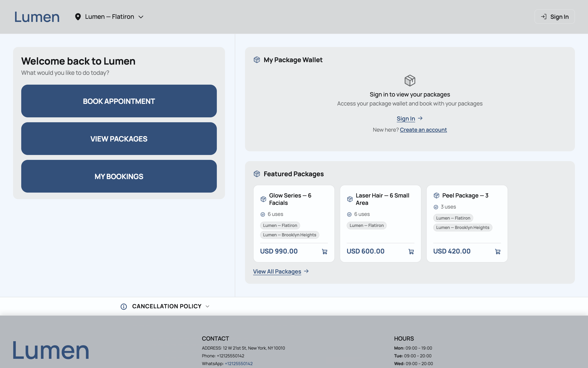This screenshot has width=588, height=368.
Task: Click Lumen — Flatiron tag on Laser Hair
Action: pos(366,225)
